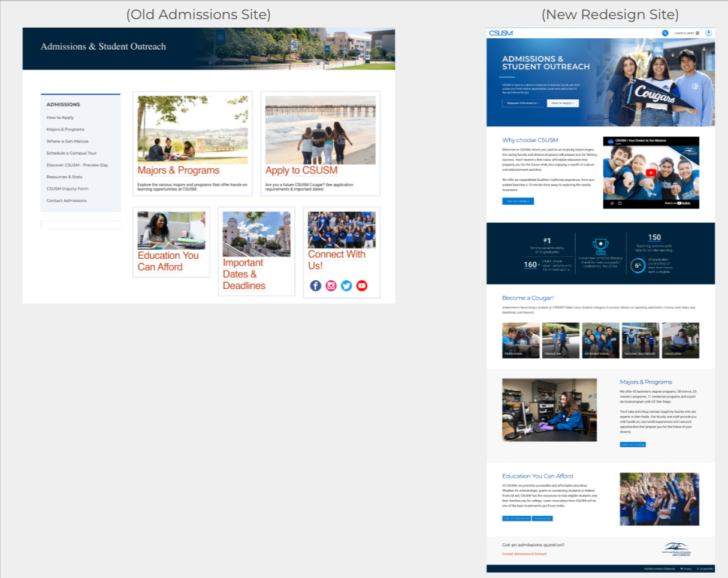Click the YouTube icon under Connect With Us
This screenshot has height=578, width=728.
(x=362, y=286)
